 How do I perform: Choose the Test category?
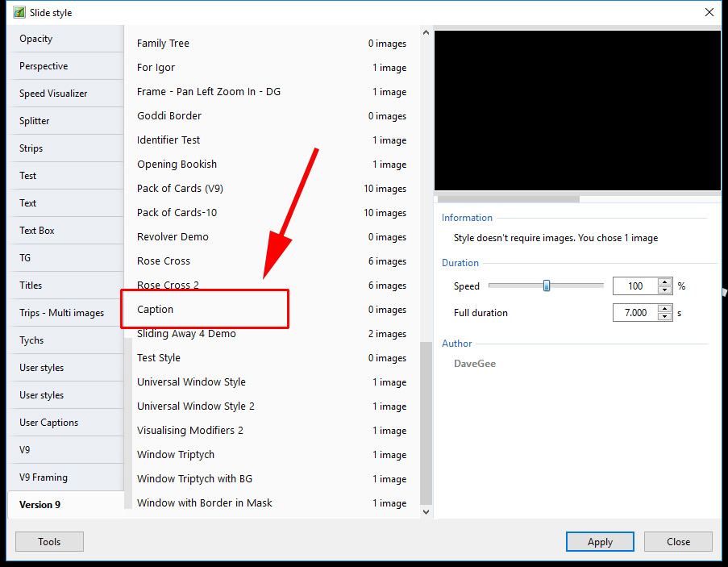65,176
